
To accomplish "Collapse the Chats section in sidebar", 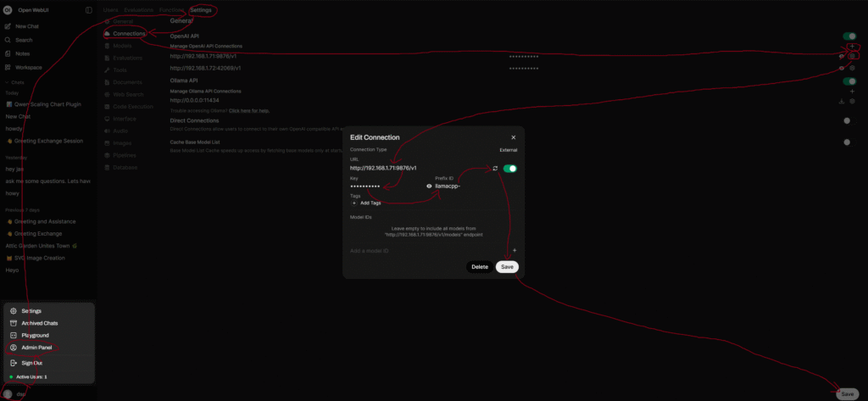I will click(17, 82).
